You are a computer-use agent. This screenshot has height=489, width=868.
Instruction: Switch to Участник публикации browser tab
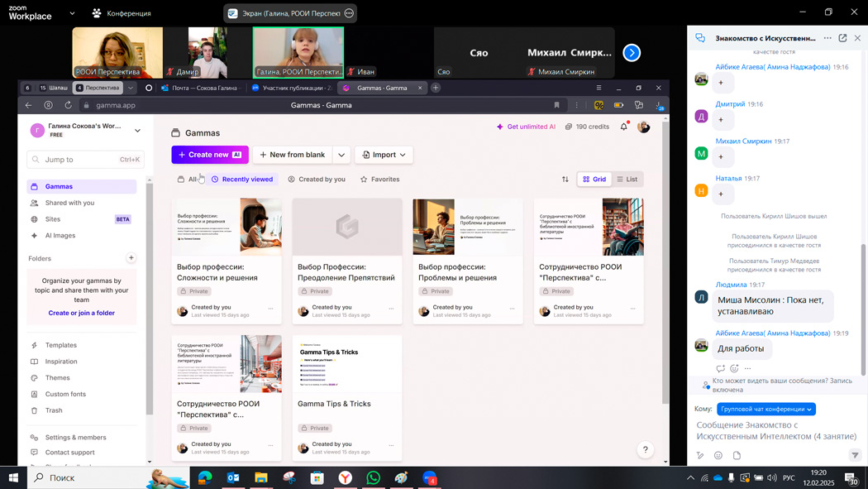(x=292, y=88)
